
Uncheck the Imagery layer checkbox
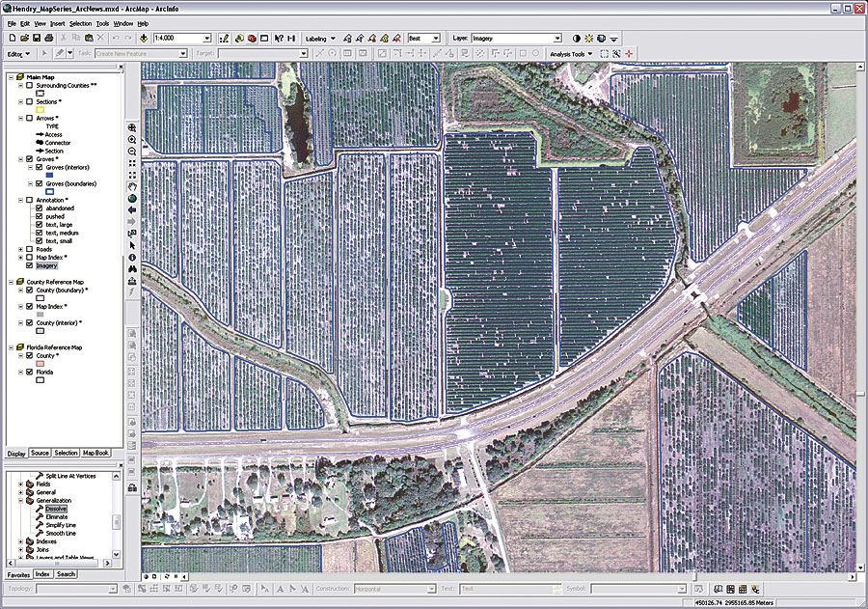pos(29,265)
